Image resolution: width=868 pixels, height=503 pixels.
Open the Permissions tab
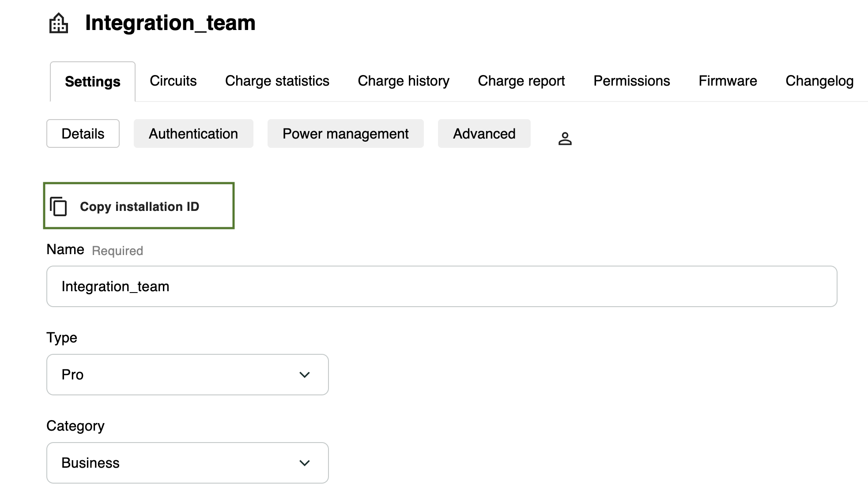[x=631, y=81]
